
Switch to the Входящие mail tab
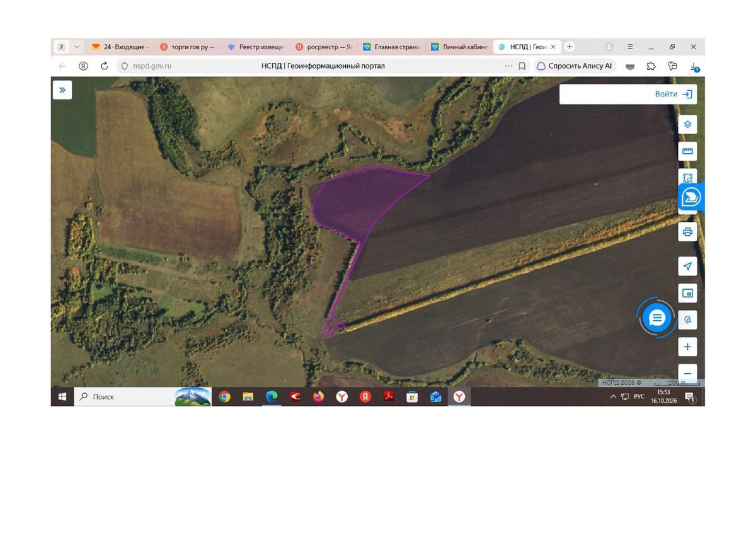pos(121,47)
